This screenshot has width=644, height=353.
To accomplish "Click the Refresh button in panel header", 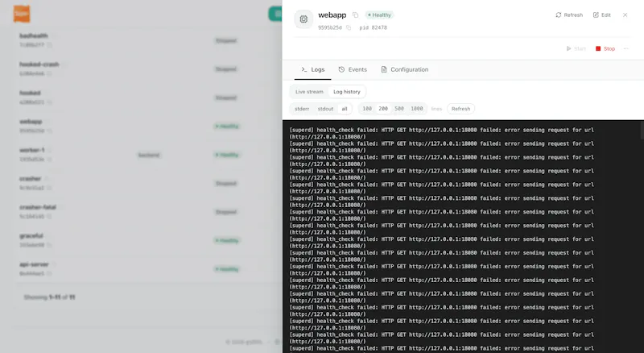I will pos(569,15).
